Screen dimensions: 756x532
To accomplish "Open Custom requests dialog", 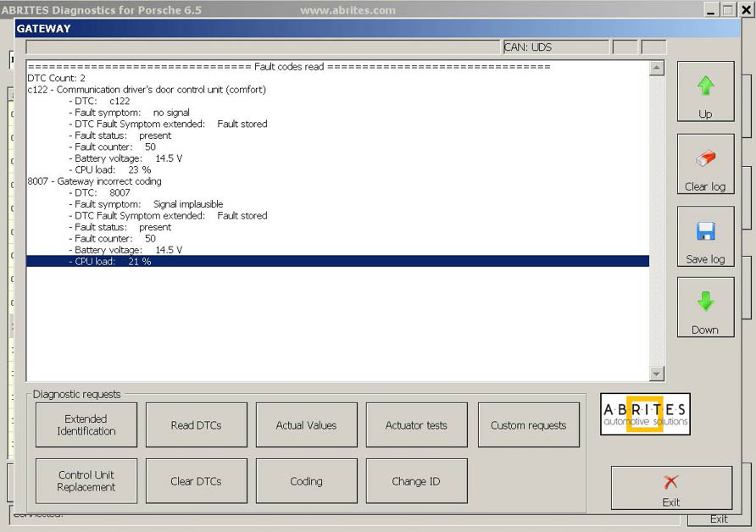I will 528,425.
